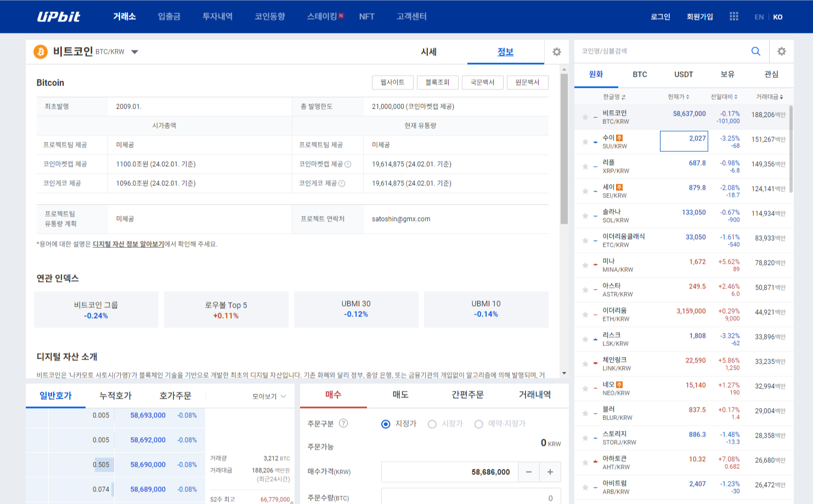Sort coin list by 거래대금 column

(770, 97)
